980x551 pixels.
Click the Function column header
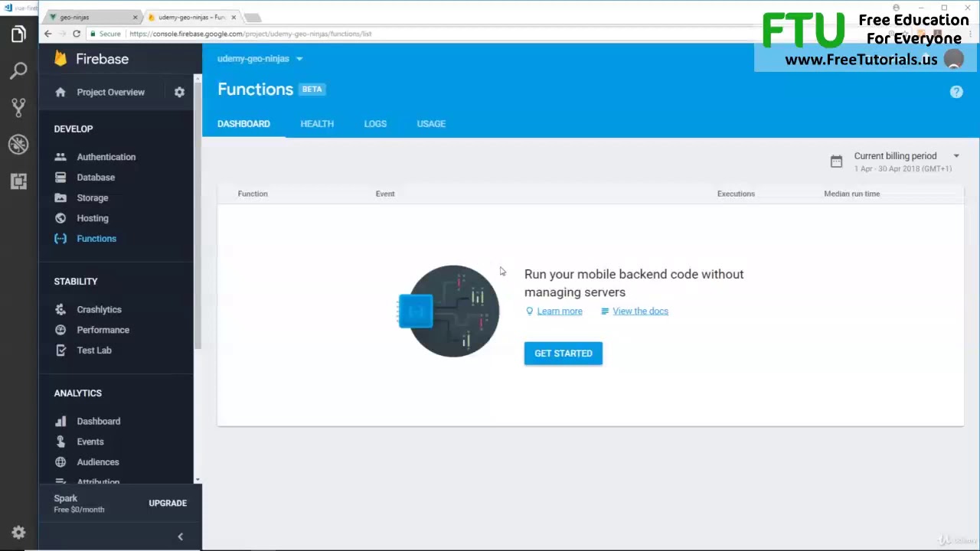[x=253, y=194]
